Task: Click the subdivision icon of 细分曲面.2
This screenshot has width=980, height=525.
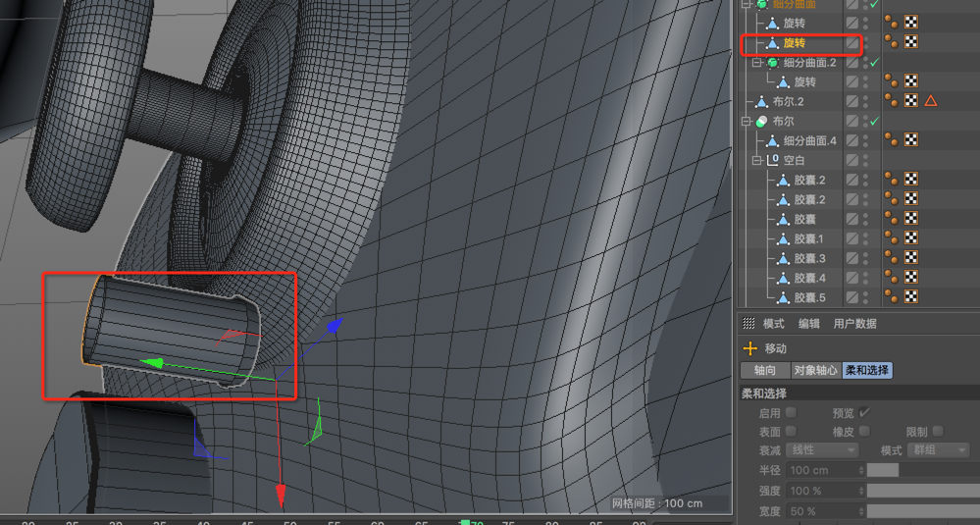Action: 772,62
